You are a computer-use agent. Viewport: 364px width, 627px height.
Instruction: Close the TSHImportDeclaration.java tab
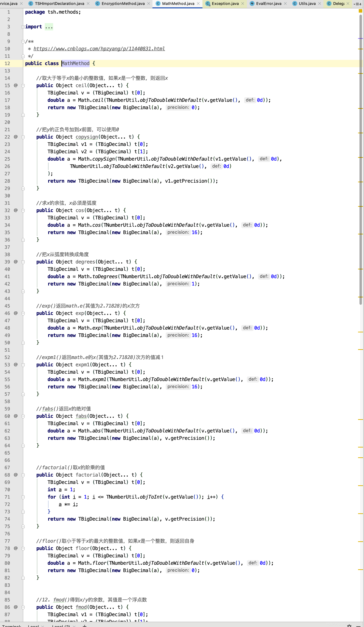pos(88,3)
